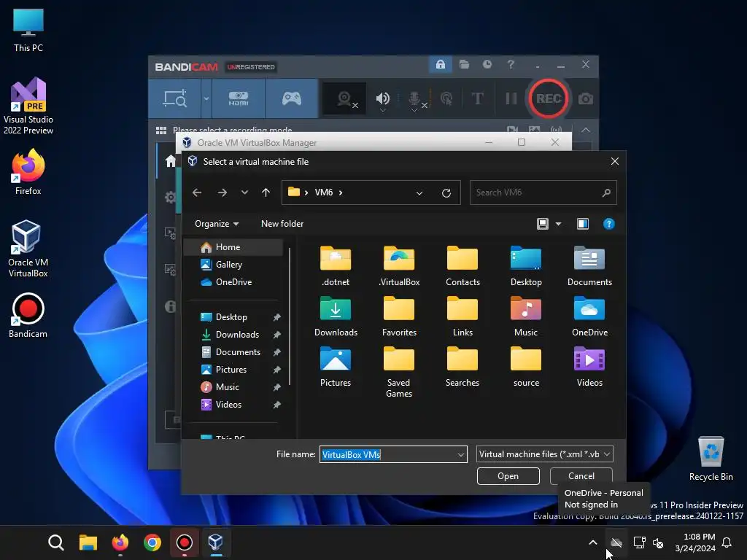Screen dimensions: 747x560
Task: Click New folder
Action: click(282, 224)
